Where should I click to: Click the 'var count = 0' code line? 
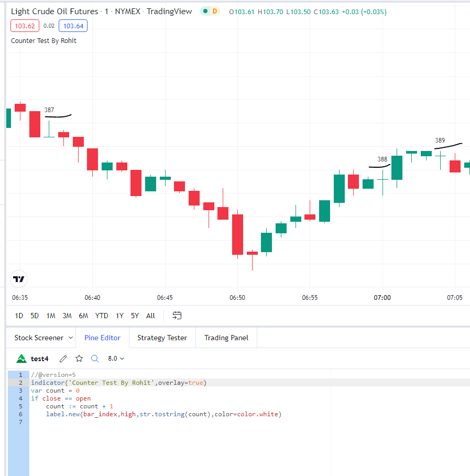[x=55, y=391]
